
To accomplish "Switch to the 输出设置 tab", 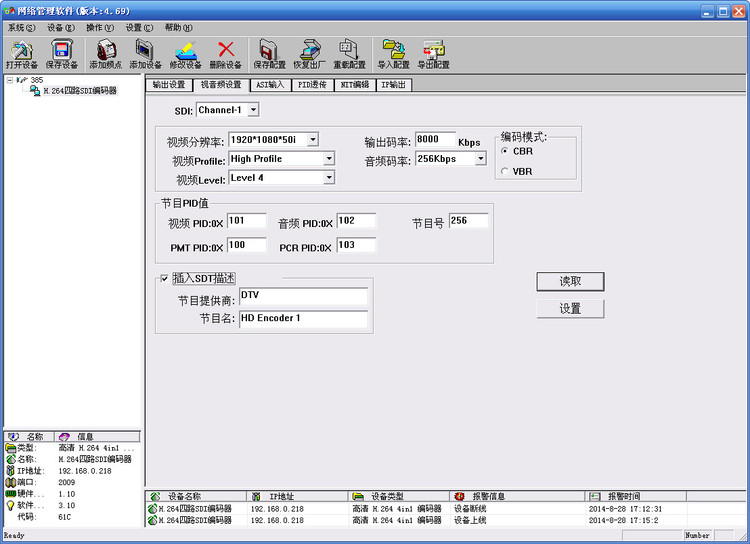I will [169, 85].
